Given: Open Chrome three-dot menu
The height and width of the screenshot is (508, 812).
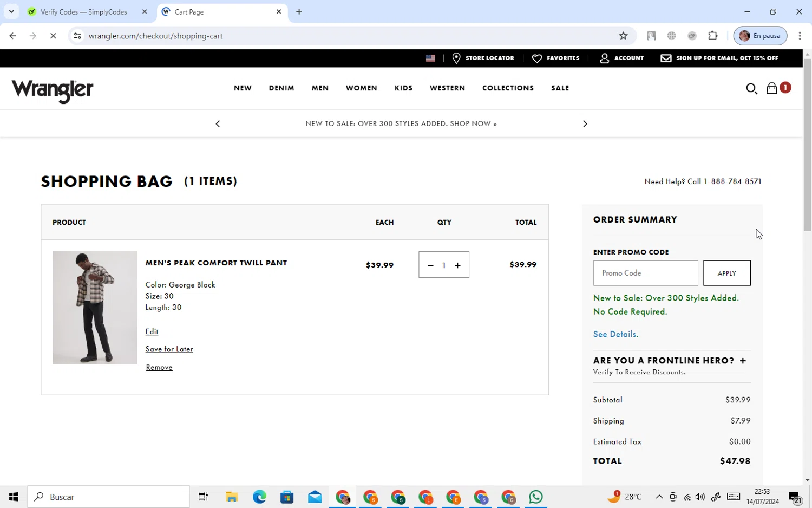Looking at the screenshot, I should 800,36.
